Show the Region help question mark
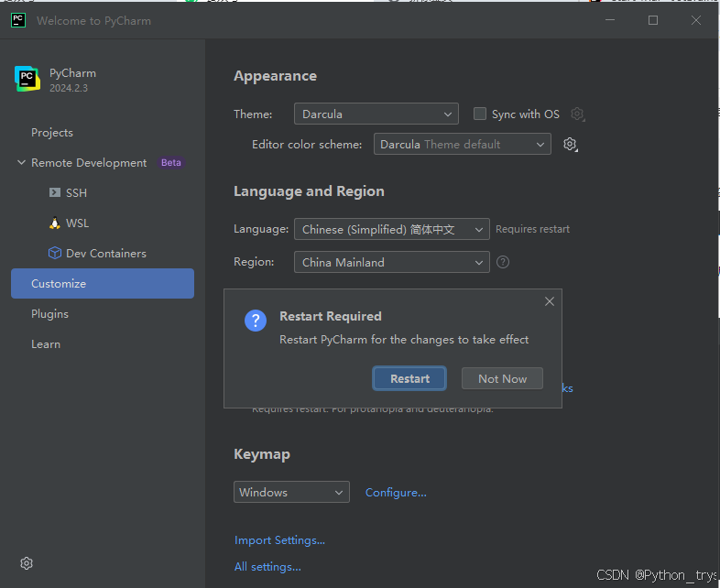The height and width of the screenshot is (588, 720). (503, 262)
